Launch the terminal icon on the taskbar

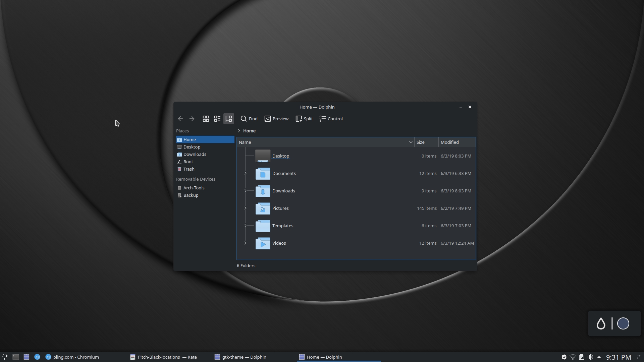pos(16,357)
